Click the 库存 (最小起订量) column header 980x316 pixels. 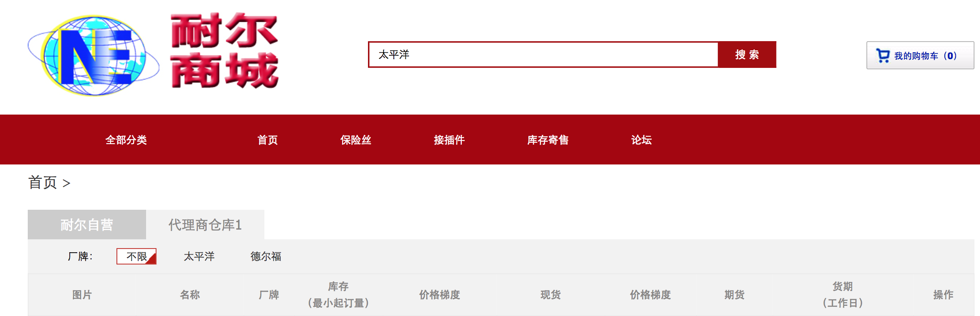click(x=338, y=295)
